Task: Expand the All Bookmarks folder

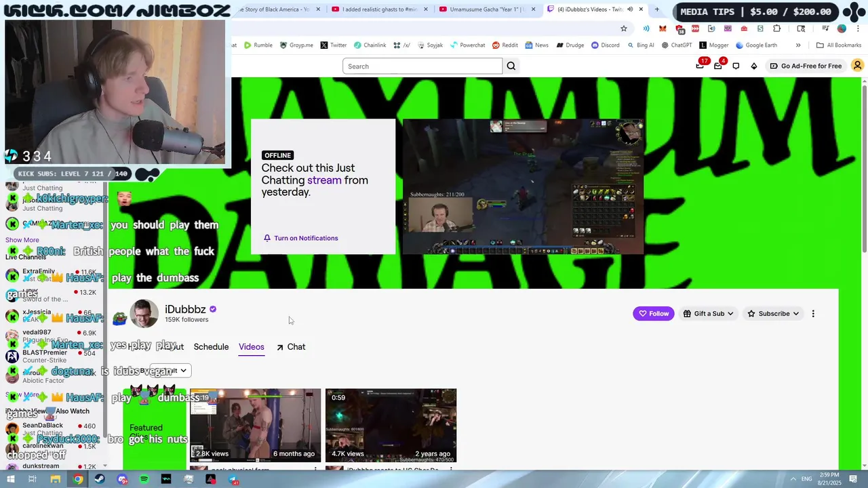Action: (839, 45)
